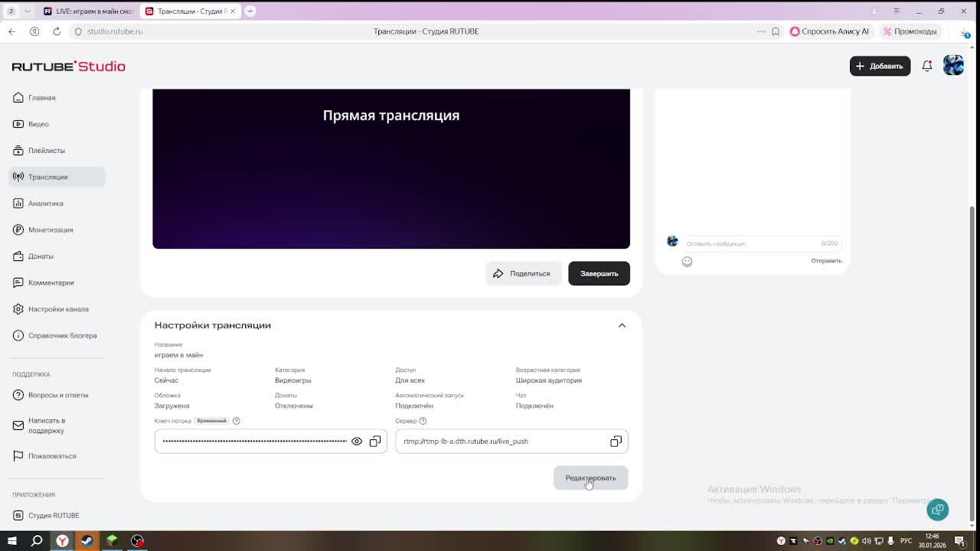Screen dimensions: 980x551
Task: Bookmark this page icon
Action: [x=776, y=31]
